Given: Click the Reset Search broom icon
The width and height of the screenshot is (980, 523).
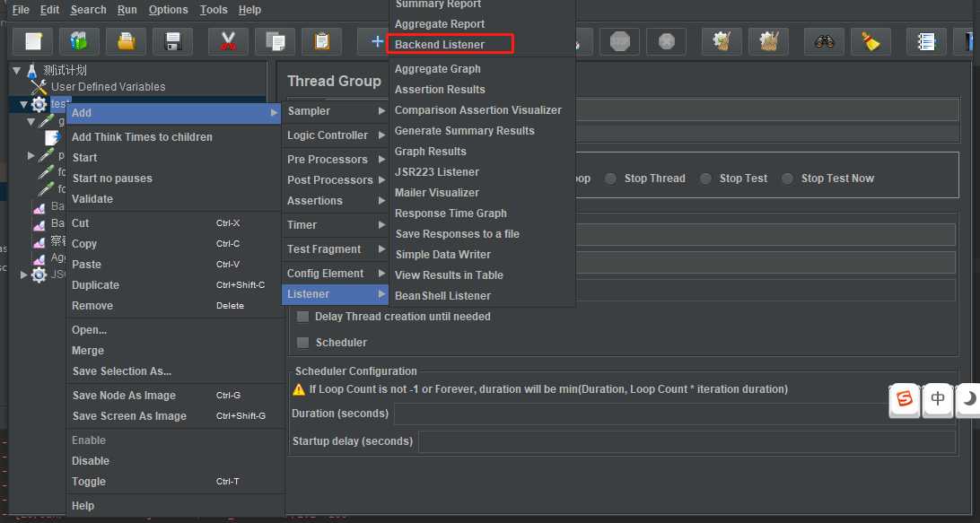Looking at the screenshot, I should coord(871,42).
